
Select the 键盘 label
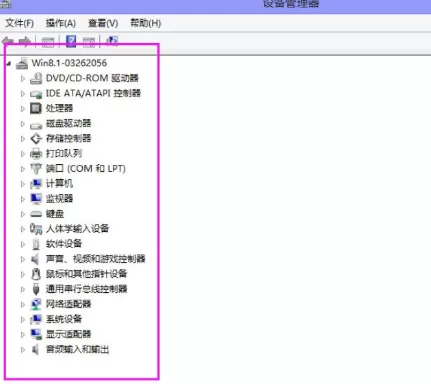point(55,214)
